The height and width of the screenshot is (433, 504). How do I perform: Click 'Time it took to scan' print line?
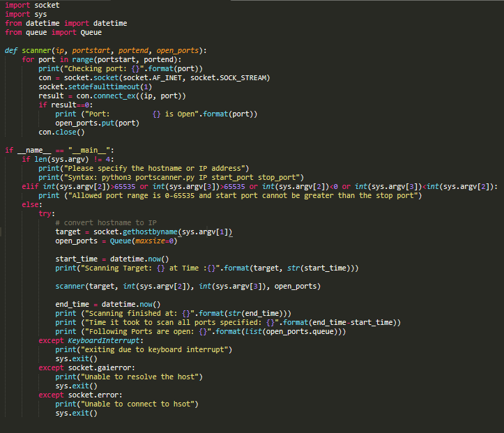[228, 322]
